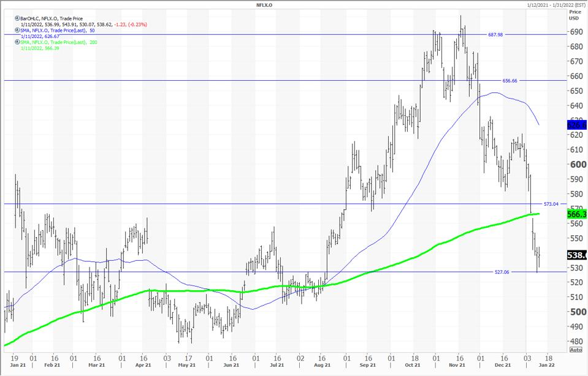Click the 573.04 horizontal level label

(x=552, y=203)
